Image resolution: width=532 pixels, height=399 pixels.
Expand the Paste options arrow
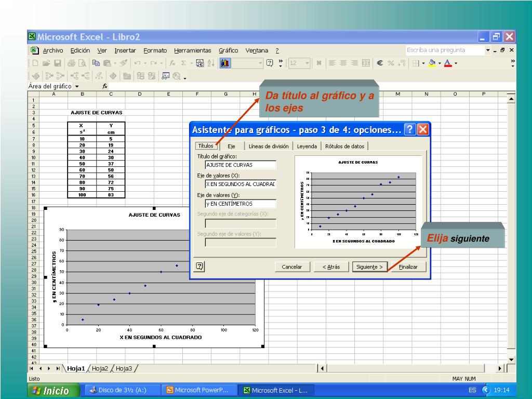pyautogui.click(x=115, y=63)
